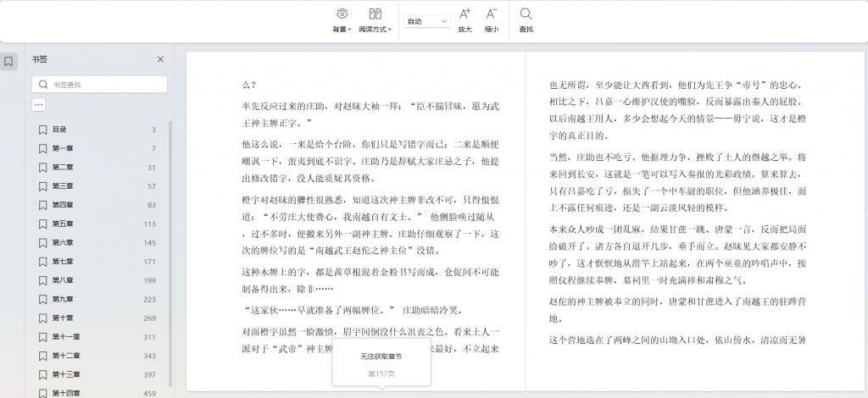Click the bookmark list vertical scrollbar
868x398 pixels.
click(170, 254)
